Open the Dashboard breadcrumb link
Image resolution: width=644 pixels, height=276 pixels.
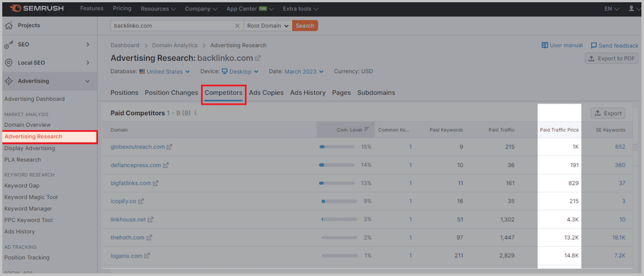(125, 45)
